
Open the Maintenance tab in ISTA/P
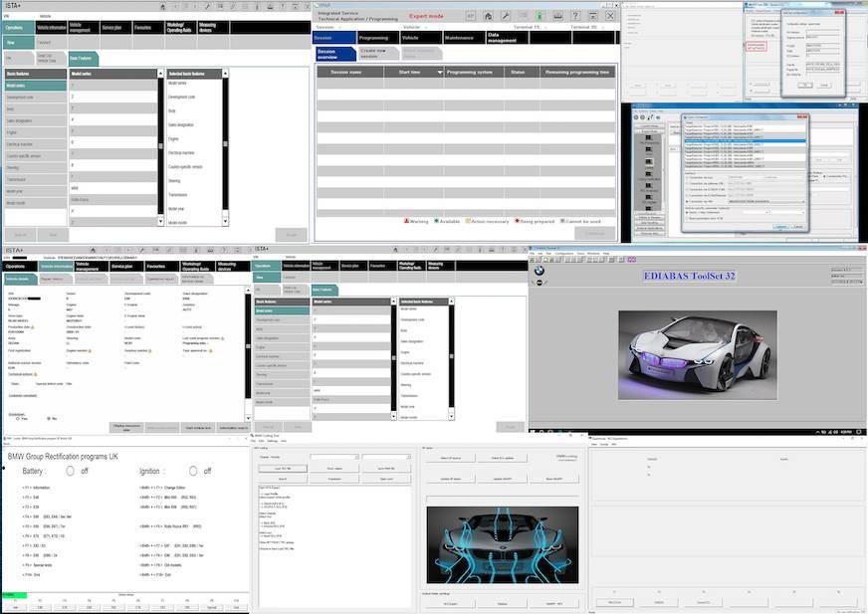[x=463, y=38]
